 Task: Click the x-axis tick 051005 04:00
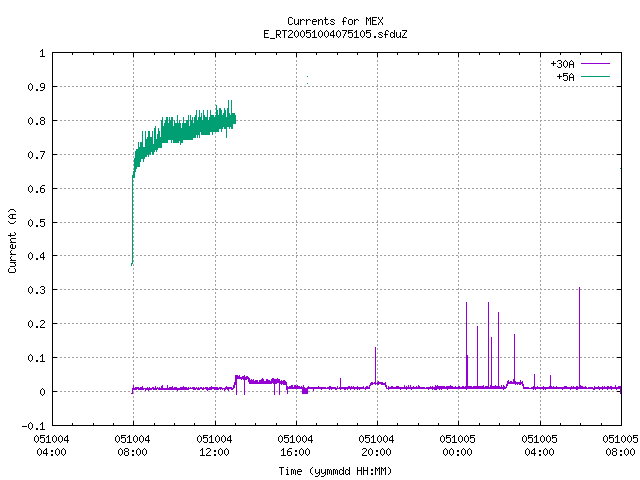540,445
